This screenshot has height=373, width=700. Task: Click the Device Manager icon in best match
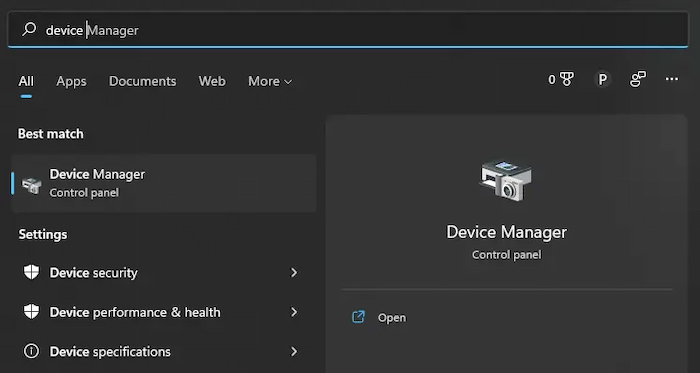32,184
